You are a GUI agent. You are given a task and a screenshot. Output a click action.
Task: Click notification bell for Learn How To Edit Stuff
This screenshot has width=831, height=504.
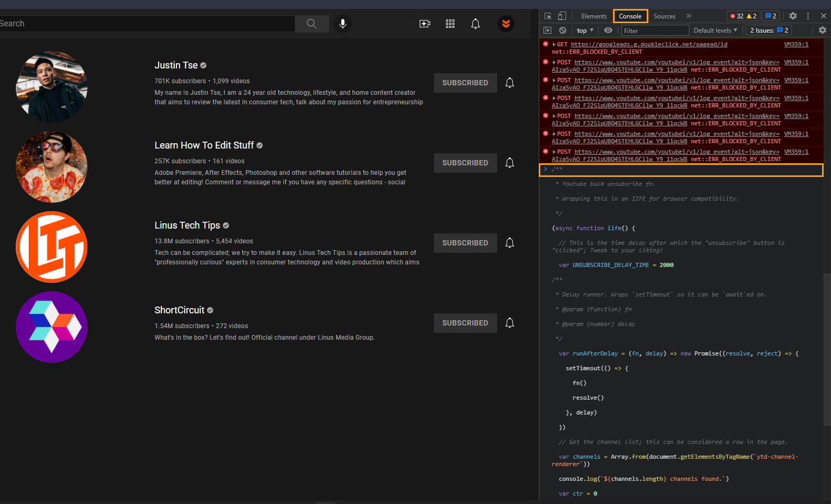[510, 163]
